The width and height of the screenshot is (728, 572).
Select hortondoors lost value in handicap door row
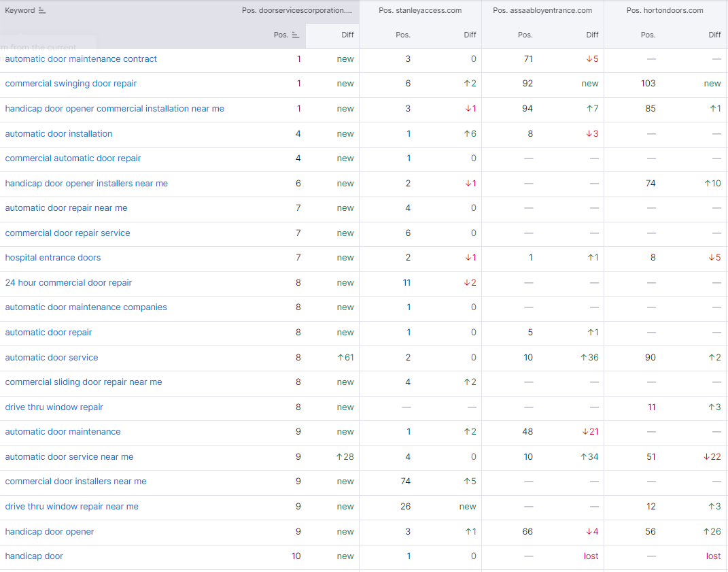coord(714,556)
